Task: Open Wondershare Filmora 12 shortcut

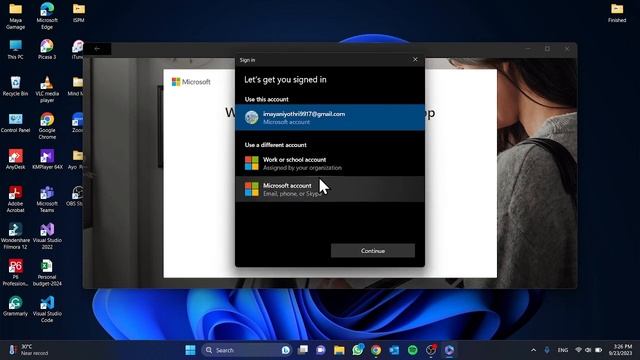Action: point(16,236)
